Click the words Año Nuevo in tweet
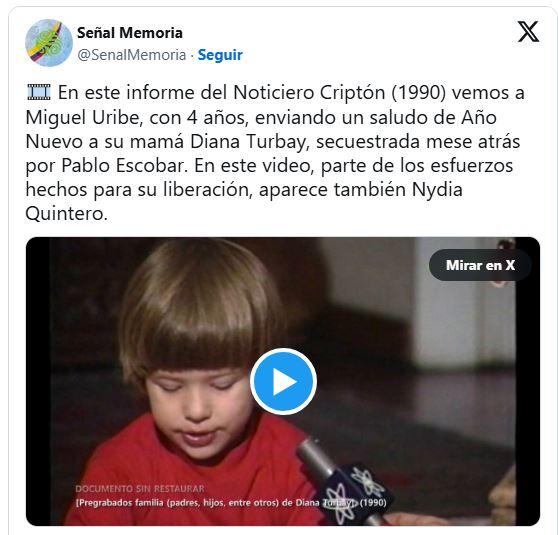Image resolution: width=558 pixels, height=535 pixels. tap(261, 129)
